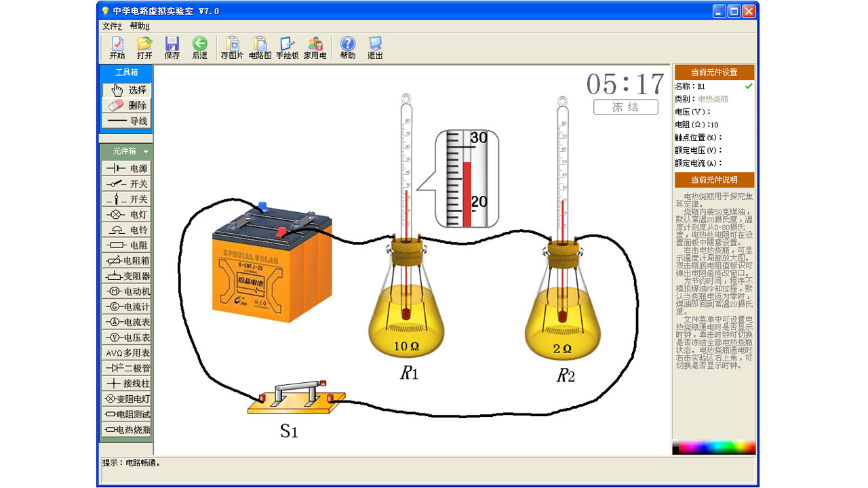The height and width of the screenshot is (488, 868).
Task: Open the 文件 menu
Action: 111,26
